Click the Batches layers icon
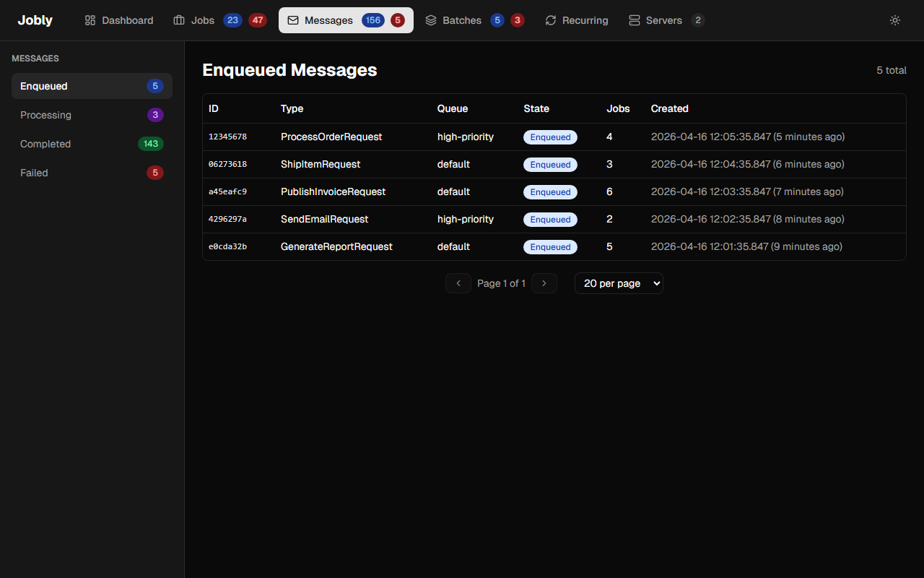The image size is (924, 578). (x=431, y=20)
